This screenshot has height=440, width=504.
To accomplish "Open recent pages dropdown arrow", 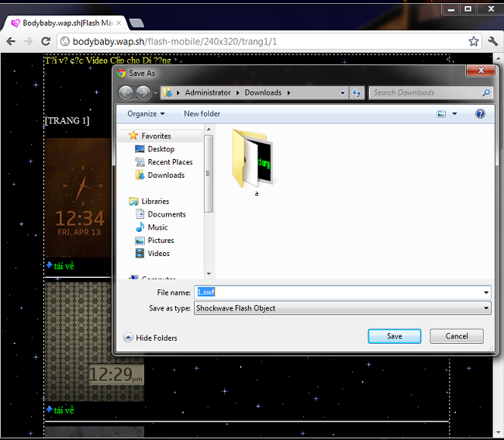I will pos(156,93).
